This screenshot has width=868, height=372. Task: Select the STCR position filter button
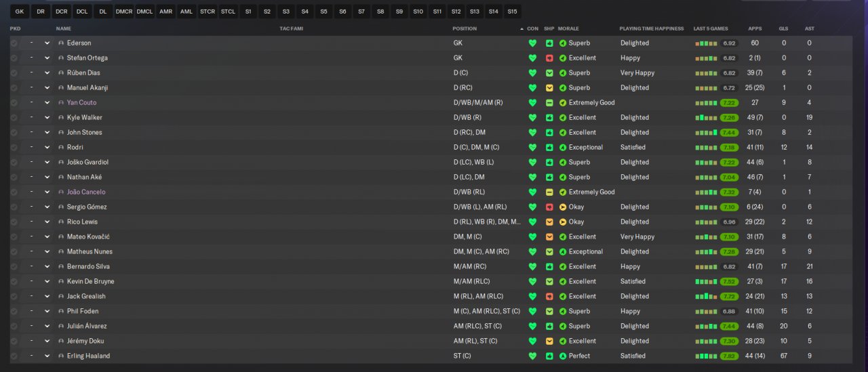[x=208, y=12]
